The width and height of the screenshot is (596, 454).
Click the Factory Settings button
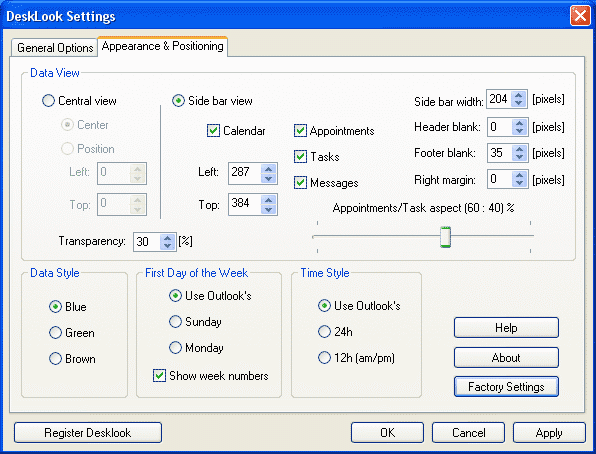[506, 387]
